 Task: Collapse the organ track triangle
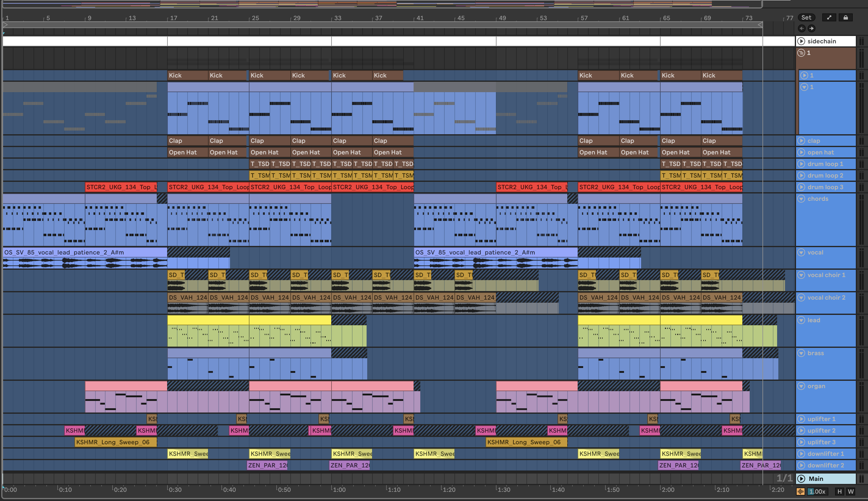pyautogui.click(x=801, y=386)
